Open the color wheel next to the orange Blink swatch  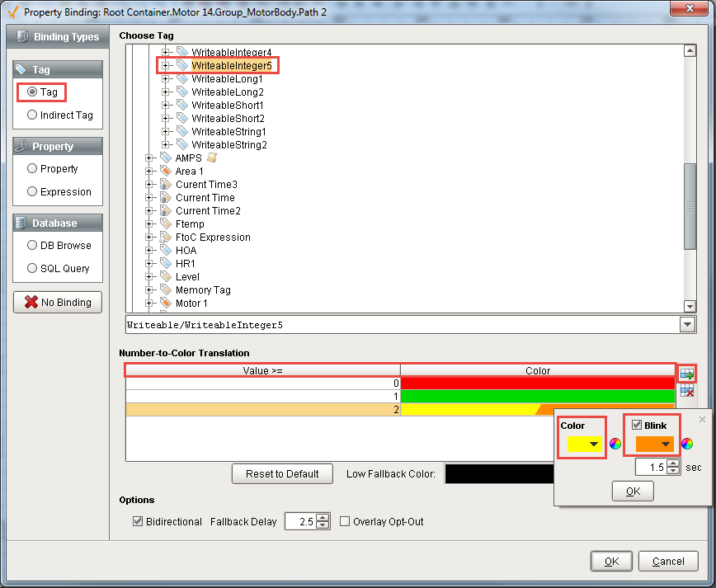(x=687, y=444)
